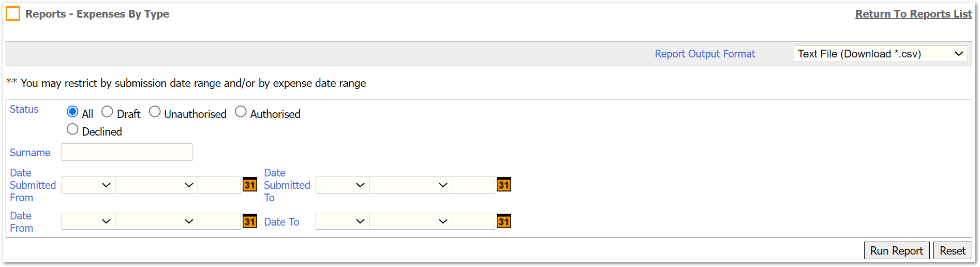Select the Draft status option

click(107, 112)
